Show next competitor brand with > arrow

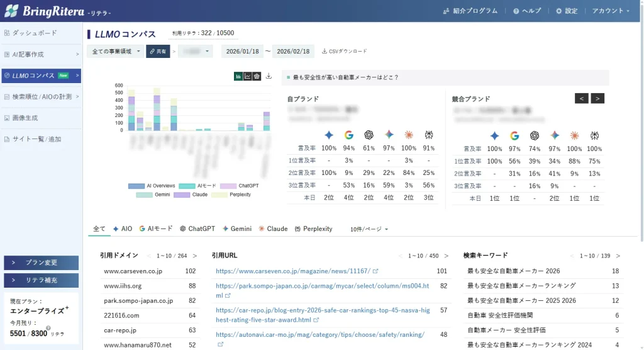click(x=597, y=98)
